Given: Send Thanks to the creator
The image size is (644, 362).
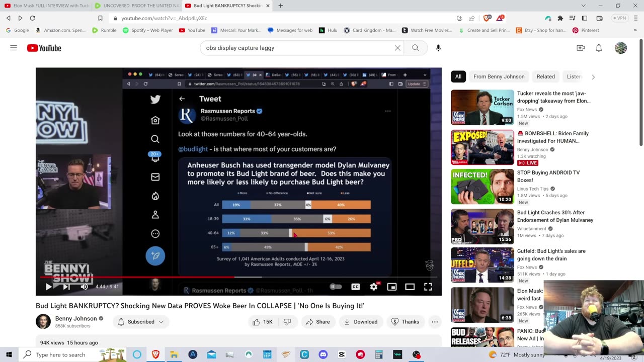Looking at the screenshot, I should (x=405, y=322).
